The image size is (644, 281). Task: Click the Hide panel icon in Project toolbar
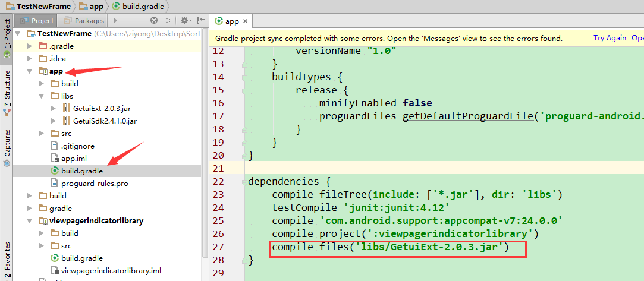point(200,21)
